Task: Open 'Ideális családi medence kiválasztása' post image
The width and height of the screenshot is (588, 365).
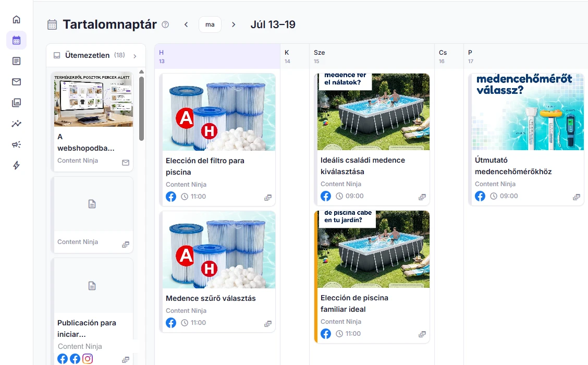Action: [x=374, y=112]
